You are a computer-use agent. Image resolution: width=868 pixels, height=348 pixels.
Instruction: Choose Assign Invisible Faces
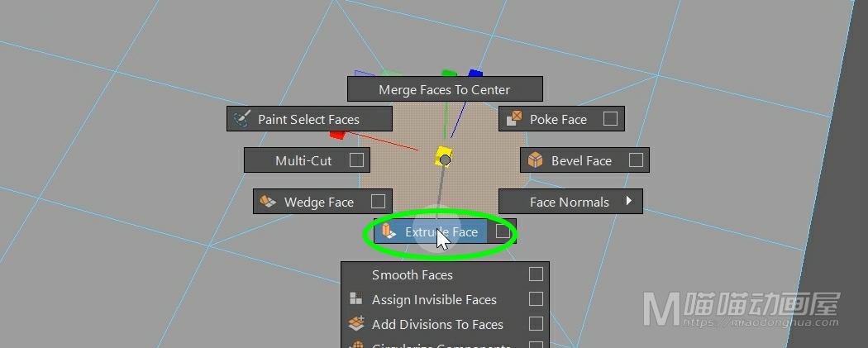[x=445, y=299]
